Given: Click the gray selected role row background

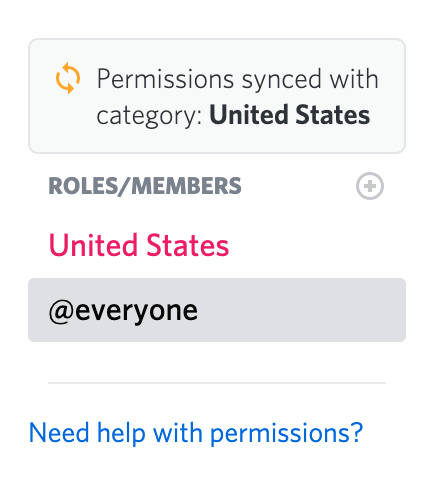Looking at the screenshot, I should pyautogui.click(x=217, y=310).
